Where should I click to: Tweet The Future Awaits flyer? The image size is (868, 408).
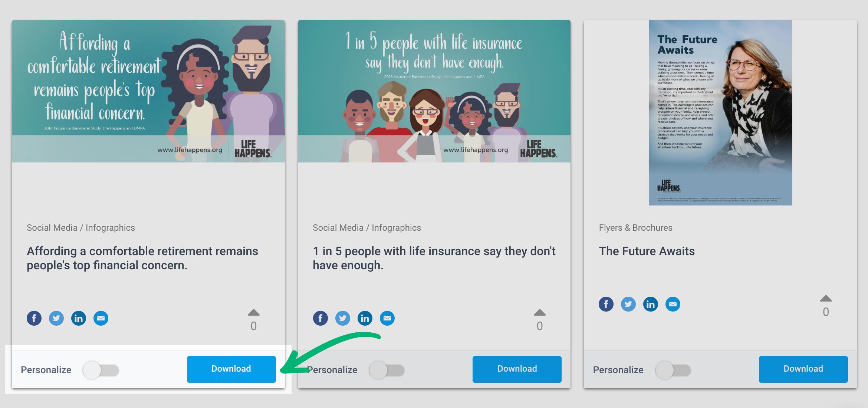point(628,304)
